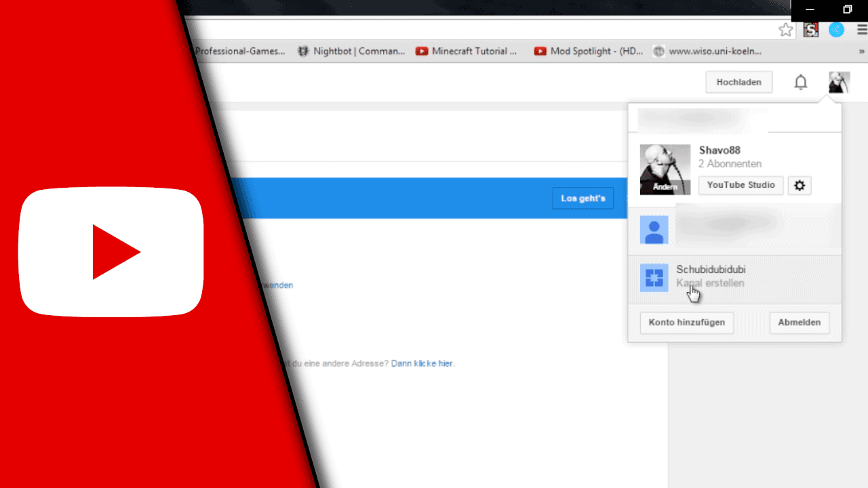Click the Konto hinzufügen button

[687, 323]
